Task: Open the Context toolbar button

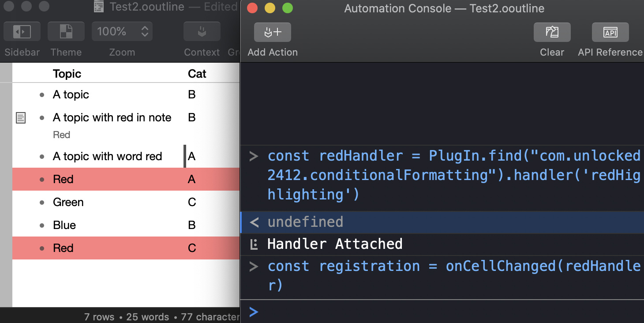Action: (x=202, y=32)
